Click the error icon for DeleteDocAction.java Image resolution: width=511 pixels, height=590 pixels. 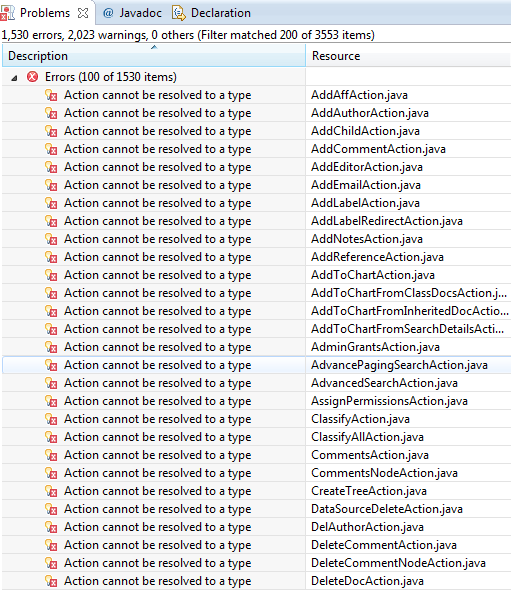pos(51,581)
